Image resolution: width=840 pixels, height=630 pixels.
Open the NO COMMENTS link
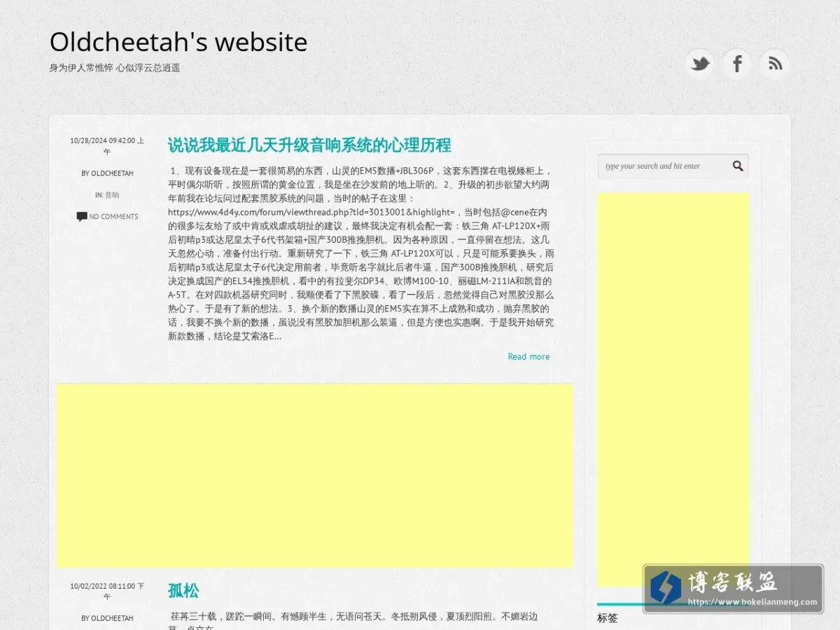tap(113, 216)
